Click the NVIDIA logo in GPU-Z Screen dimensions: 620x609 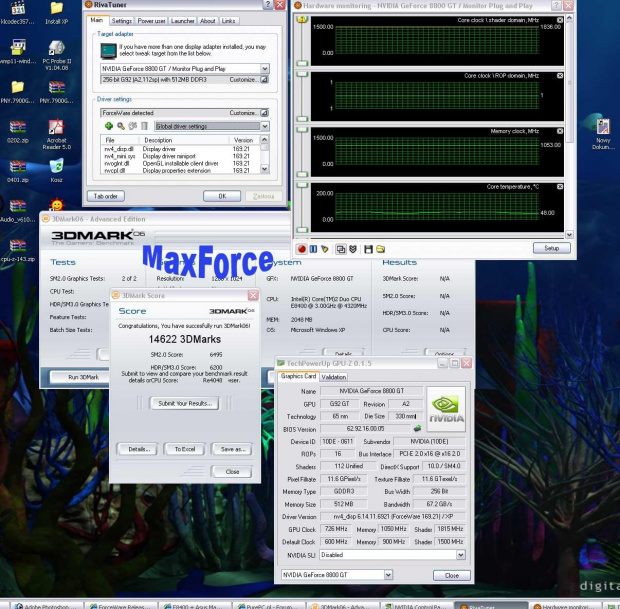point(446,409)
